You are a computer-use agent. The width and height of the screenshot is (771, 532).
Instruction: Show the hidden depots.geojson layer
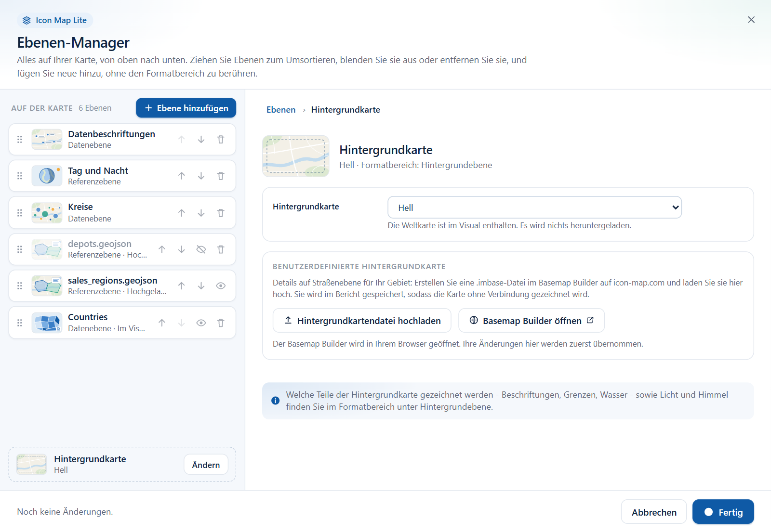[x=201, y=249]
